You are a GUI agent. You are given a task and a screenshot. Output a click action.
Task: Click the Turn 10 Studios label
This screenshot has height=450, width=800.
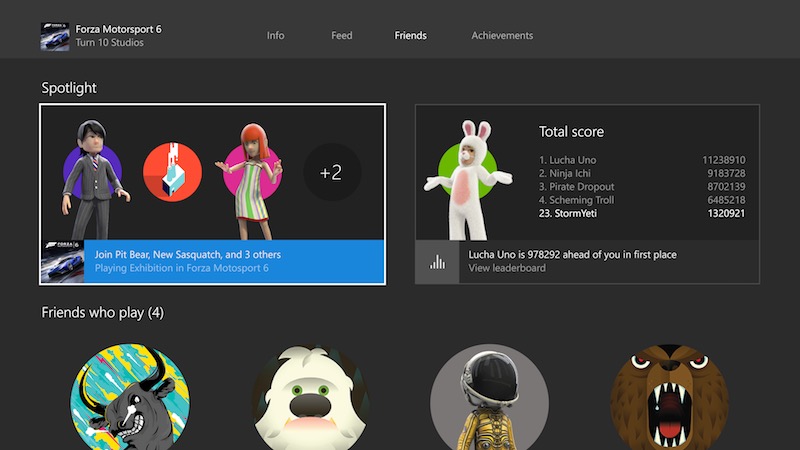[x=109, y=43]
